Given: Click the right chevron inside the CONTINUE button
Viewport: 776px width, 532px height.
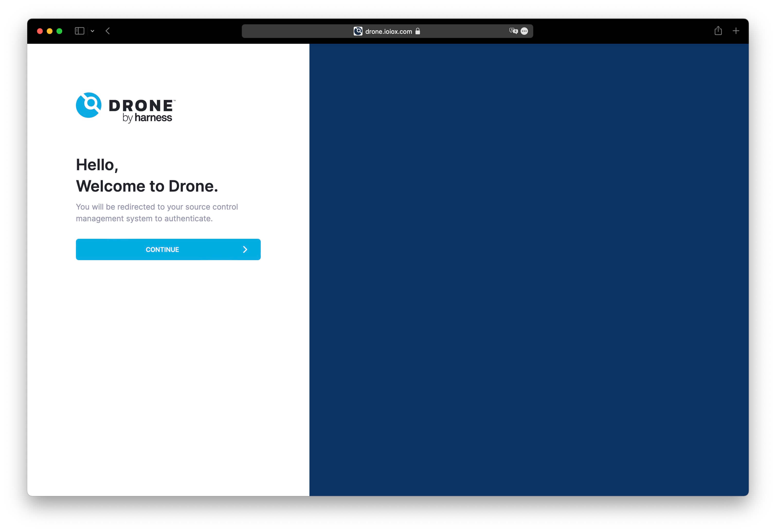Looking at the screenshot, I should coord(245,249).
